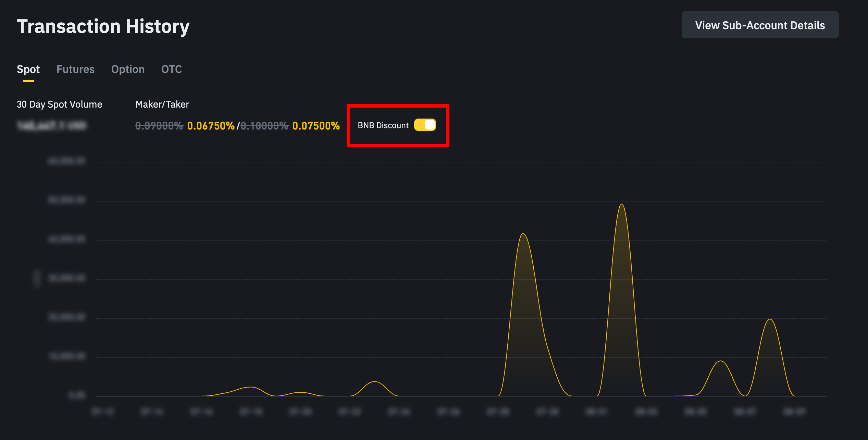Disable the BNB Discount toggle switch
The height and width of the screenshot is (440, 868).
click(425, 125)
